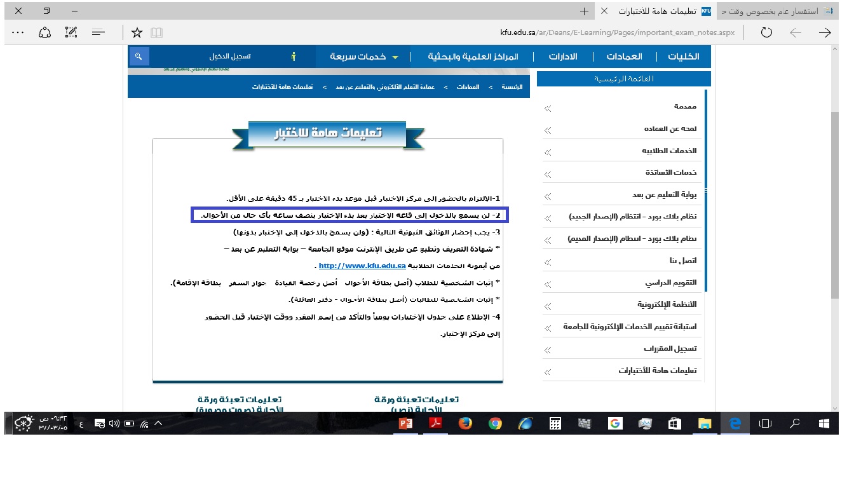Open تسجيل الدخول login link
Viewport: 868px width, 488px height.
click(x=229, y=57)
